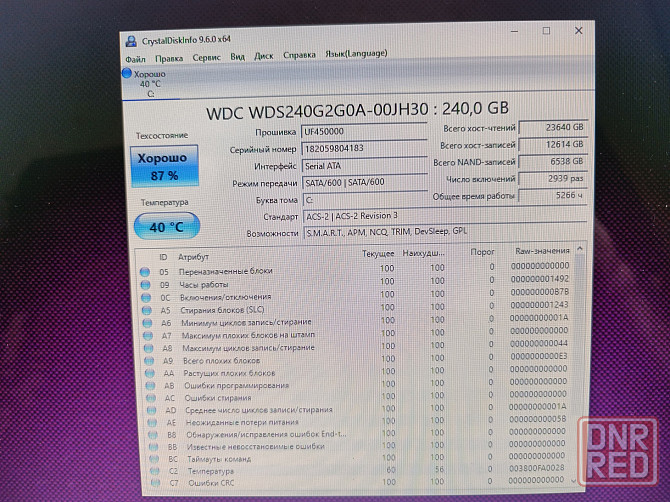Click status icon for A9 Всего плохих блоков

click(x=149, y=361)
